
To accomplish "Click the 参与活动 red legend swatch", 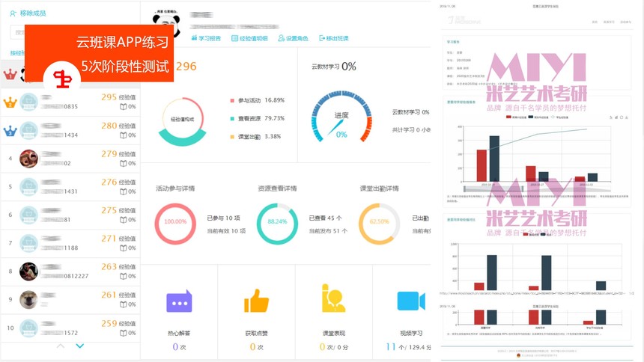I will [232, 100].
